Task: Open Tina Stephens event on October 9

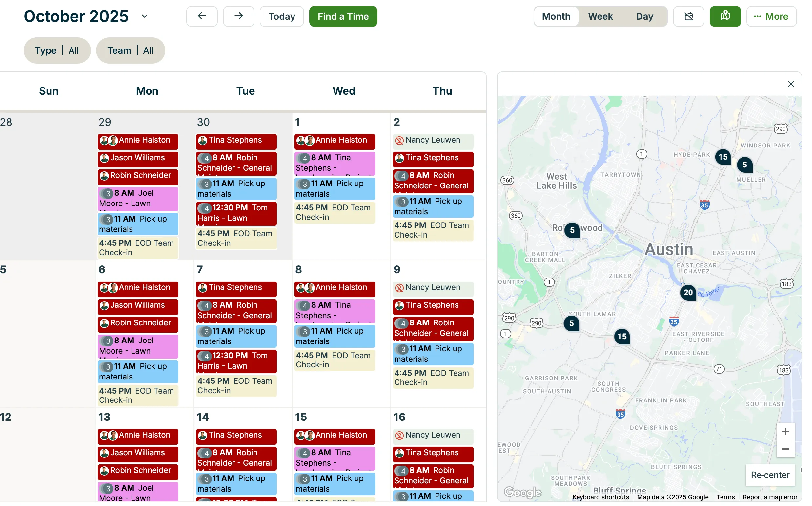Action: coord(433,306)
